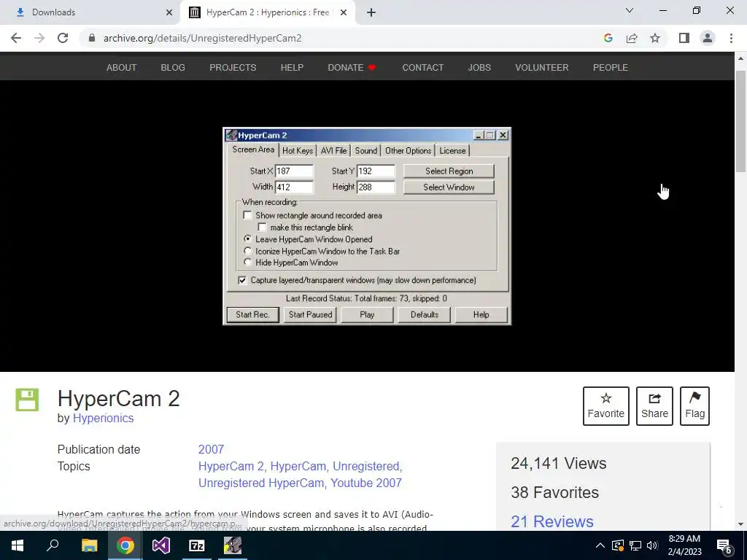Select 'Hide HyperCam Window' radio button
Image resolution: width=747 pixels, height=560 pixels.
point(247,262)
